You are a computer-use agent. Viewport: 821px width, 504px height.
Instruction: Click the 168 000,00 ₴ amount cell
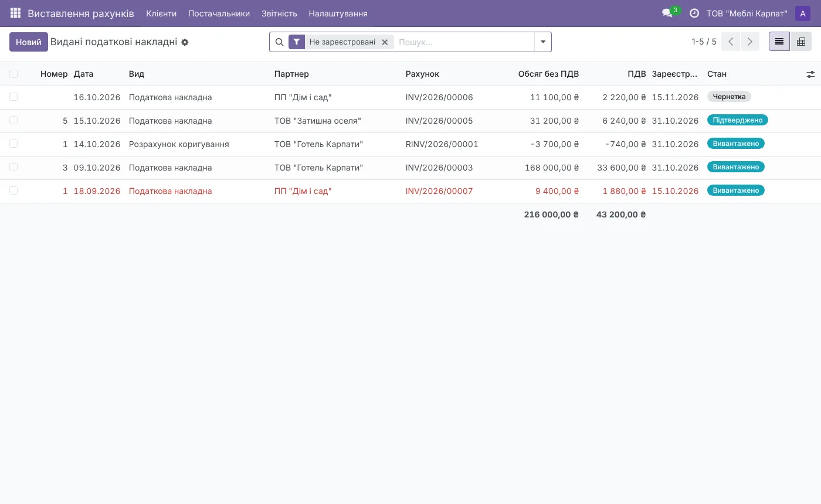(x=552, y=168)
